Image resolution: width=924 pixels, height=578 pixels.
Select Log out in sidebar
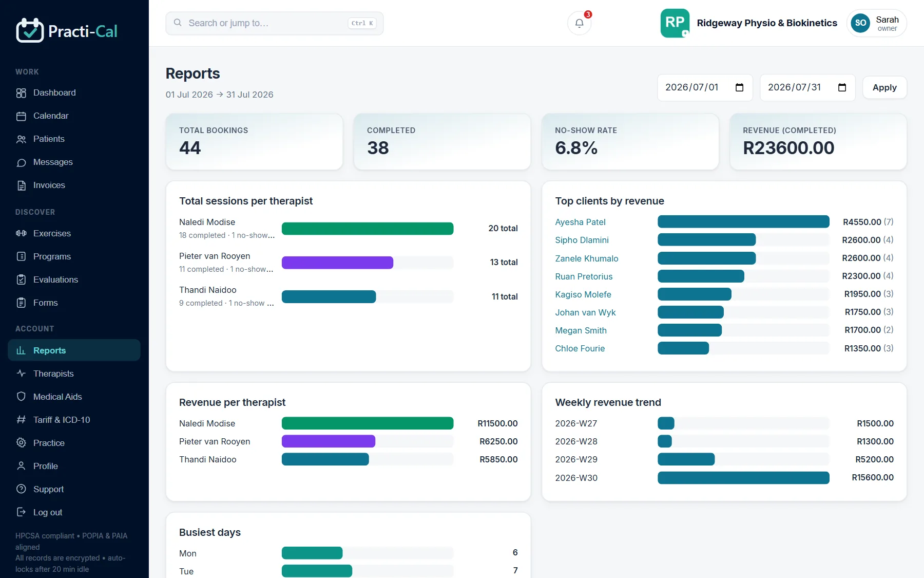coord(74,512)
